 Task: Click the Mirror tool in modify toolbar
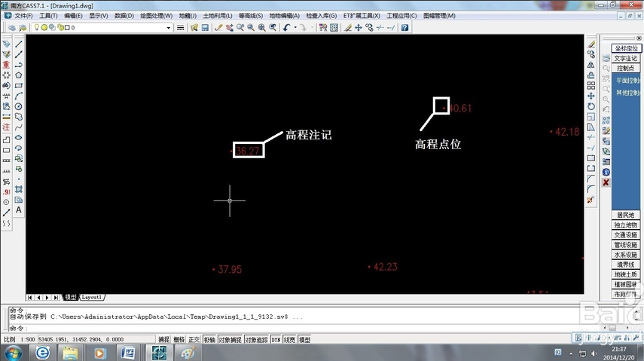pyautogui.click(x=591, y=65)
